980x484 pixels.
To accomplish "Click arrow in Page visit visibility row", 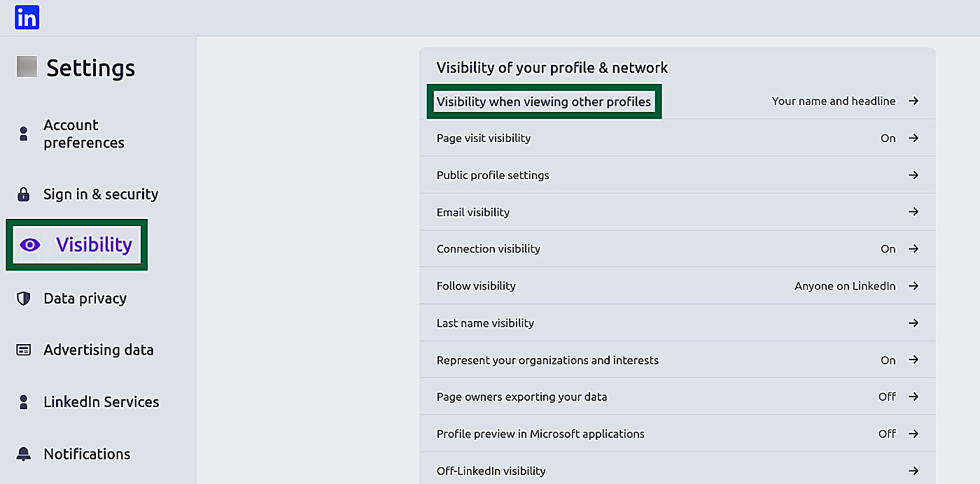I will tap(913, 138).
